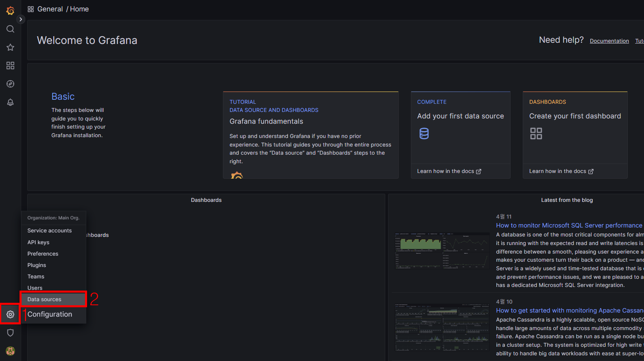Click the Dashboards panel title
The width and height of the screenshot is (644, 361).
point(206,200)
